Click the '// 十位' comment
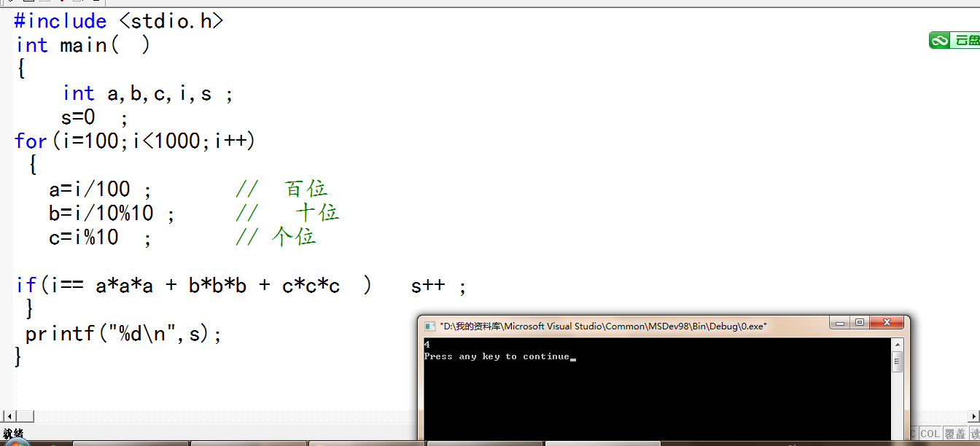 point(287,213)
